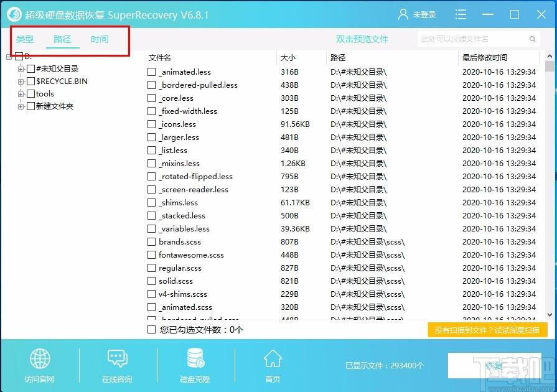The height and width of the screenshot is (392, 557).
Task: Click the 91.56KB size cell
Action: (x=295, y=124)
